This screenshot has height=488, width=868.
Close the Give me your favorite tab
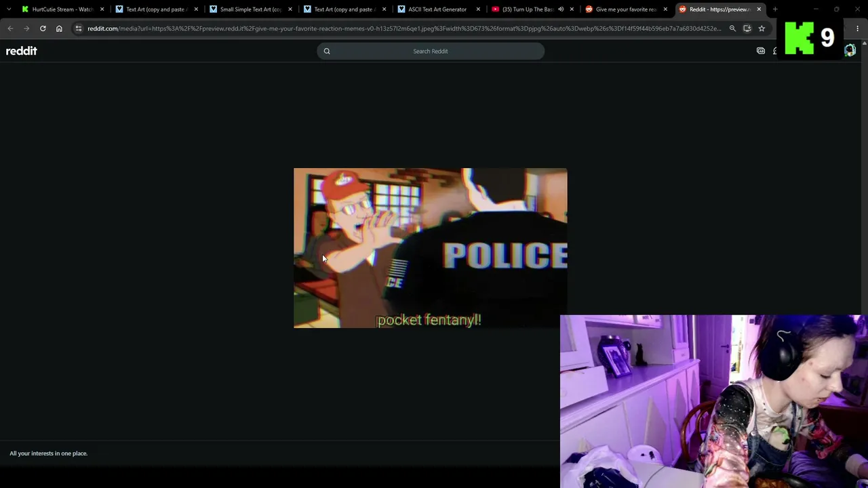click(665, 9)
